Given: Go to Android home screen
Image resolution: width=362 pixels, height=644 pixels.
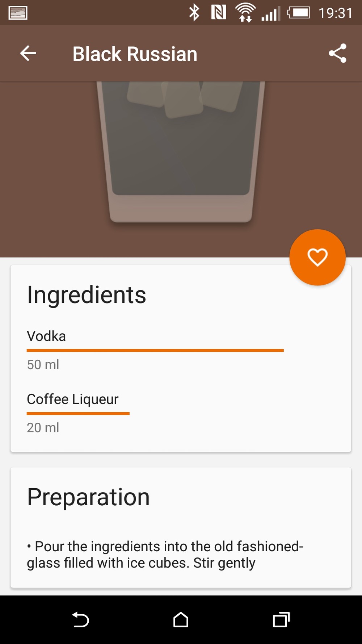Looking at the screenshot, I should (x=181, y=619).
